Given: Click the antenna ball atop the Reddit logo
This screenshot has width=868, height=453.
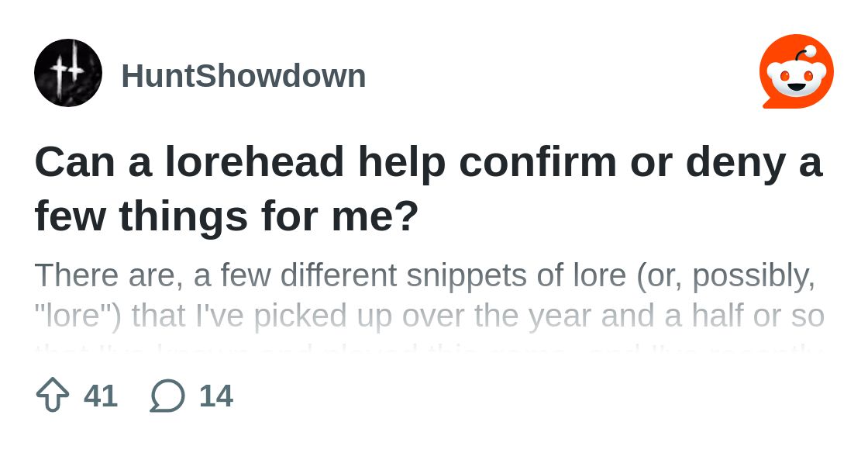Looking at the screenshot, I should pyautogui.click(x=811, y=51).
